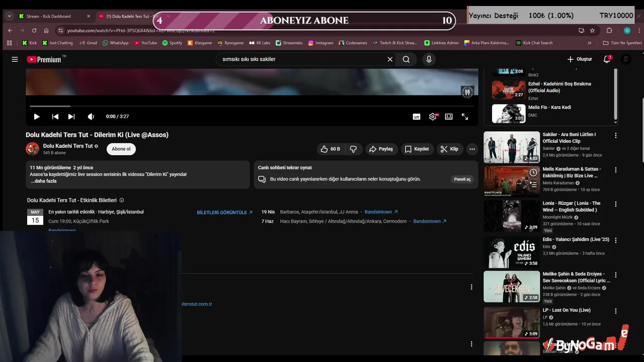This screenshot has height=362, width=644.
Task: Close the Stream - Kick Dashboard tab
Action: point(89,16)
